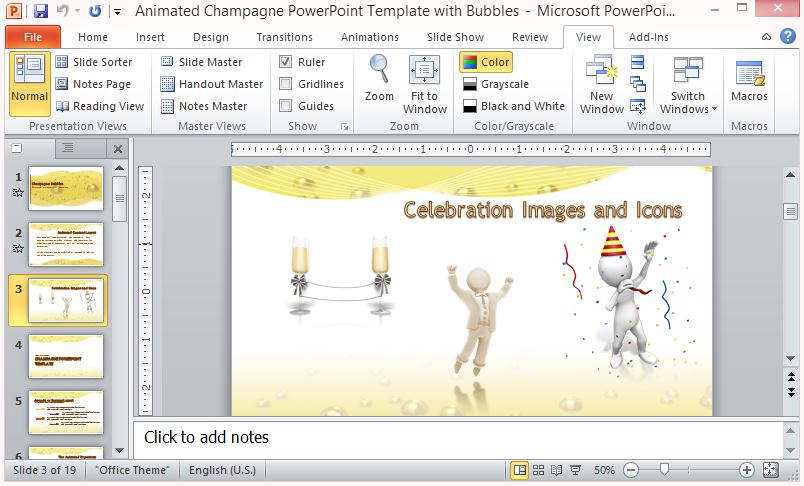Start Slide Show from status bar

tap(577, 470)
